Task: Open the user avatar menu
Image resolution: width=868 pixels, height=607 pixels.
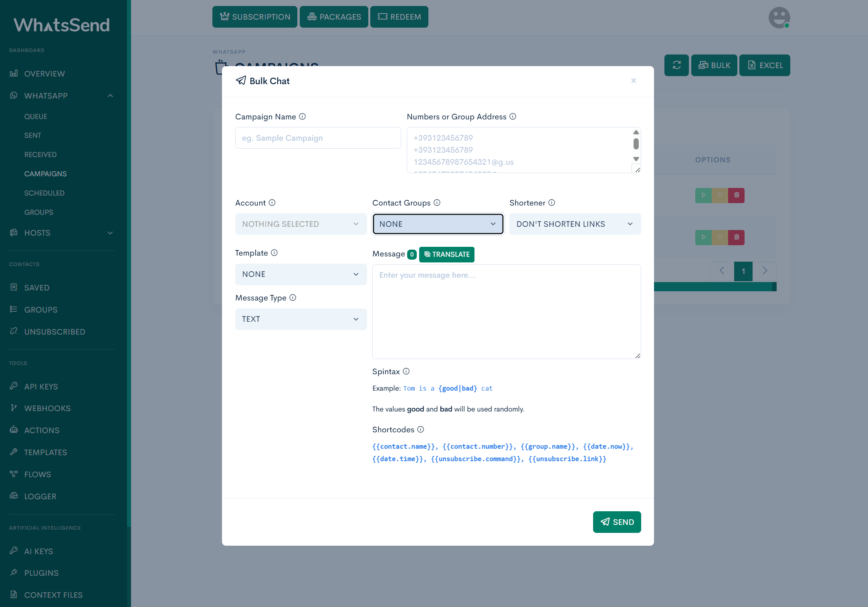Action: coord(779,18)
